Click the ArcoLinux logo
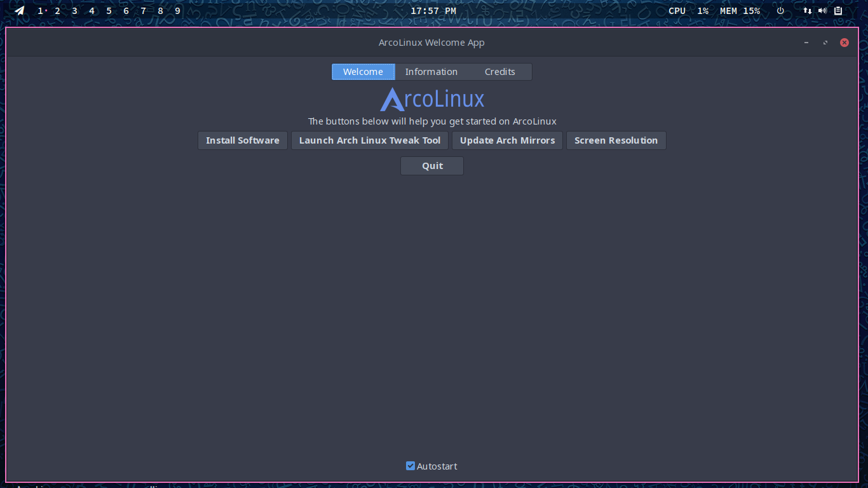Screen dimensions: 868x488 [432, 99]
